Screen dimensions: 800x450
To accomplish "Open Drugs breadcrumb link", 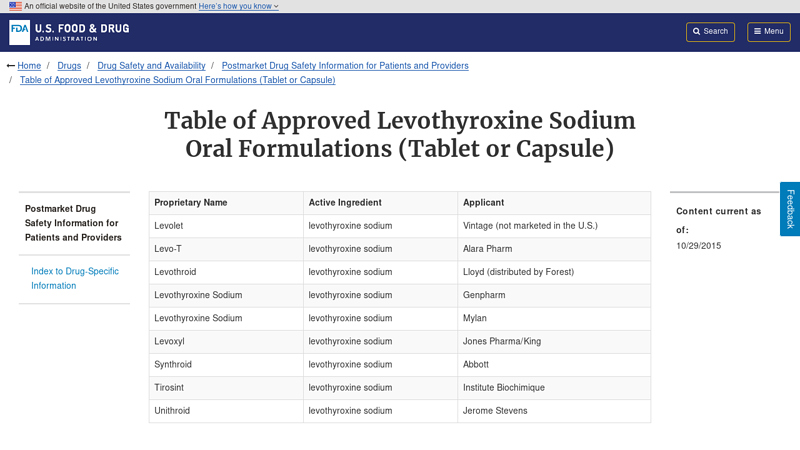I will tap(69, 66).
